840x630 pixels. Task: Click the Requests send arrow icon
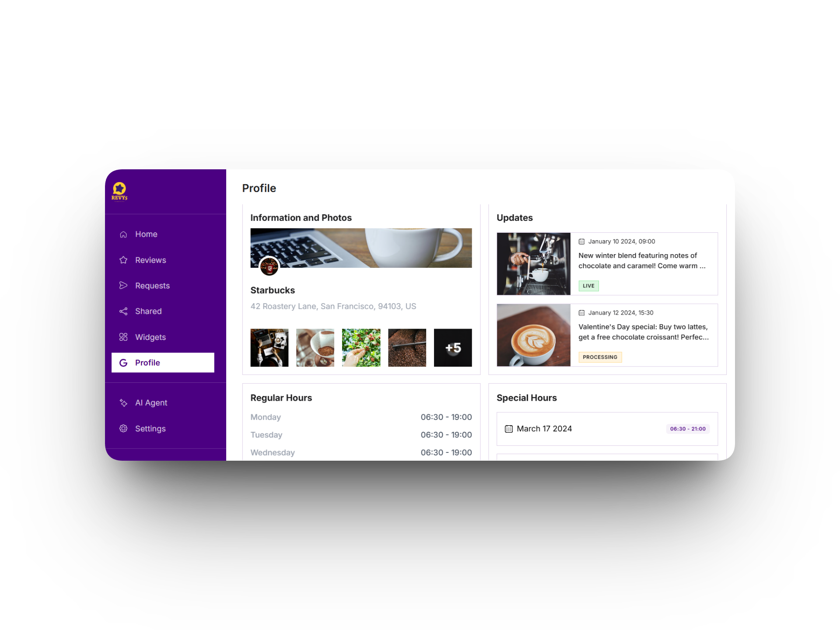coord(123,286)
